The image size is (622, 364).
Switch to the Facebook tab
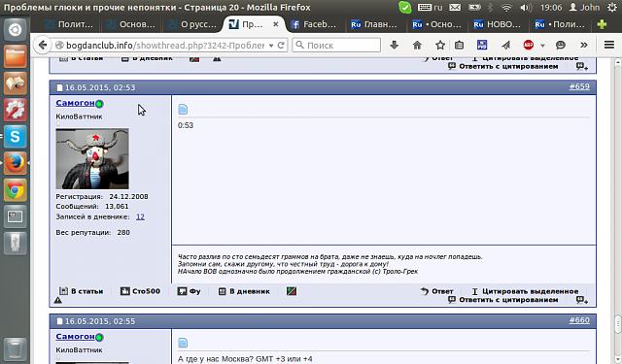pos(314,24)
